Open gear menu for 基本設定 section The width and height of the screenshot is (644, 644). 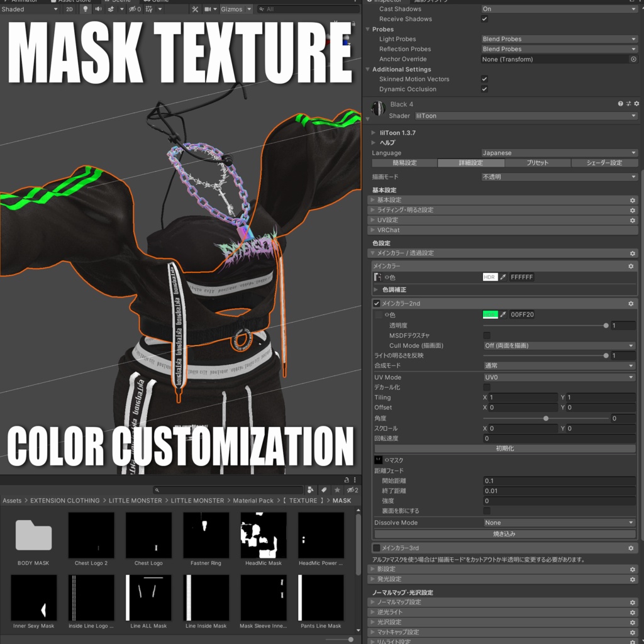point(633,200)
